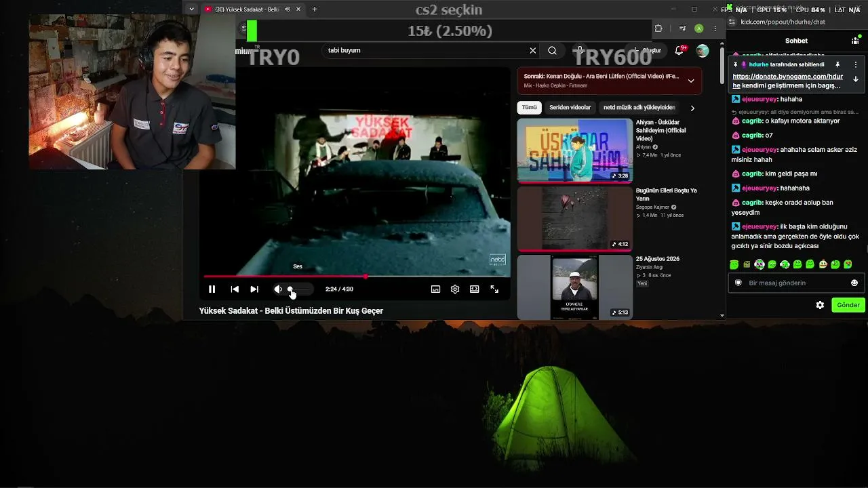Viewport: 868px width, 488px height.
Task: Open the Ahiyan - Üsküdar Sahildeyim title link
Action: [x=661, y=130]
